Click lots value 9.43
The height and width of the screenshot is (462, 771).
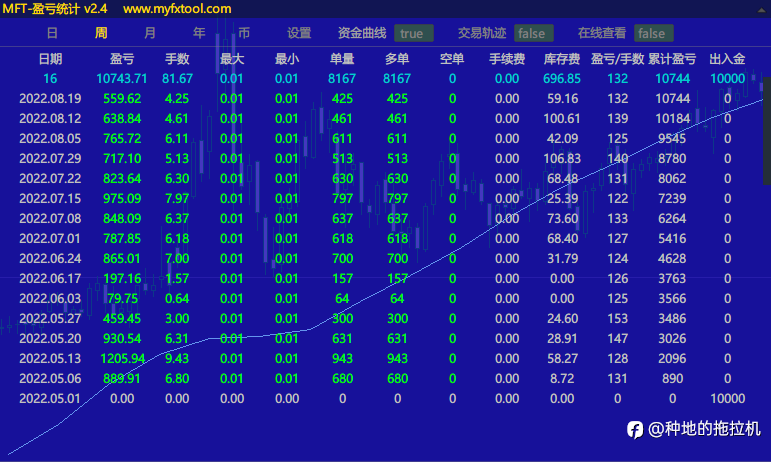[177, 359]
